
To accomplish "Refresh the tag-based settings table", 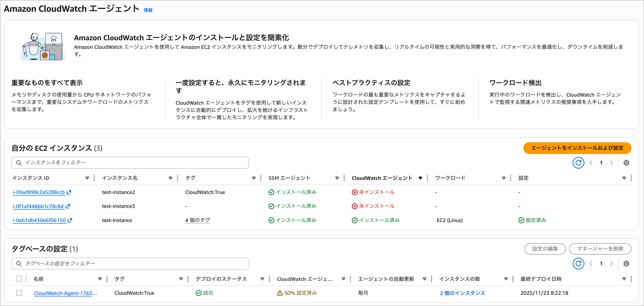I will point(578,264).
